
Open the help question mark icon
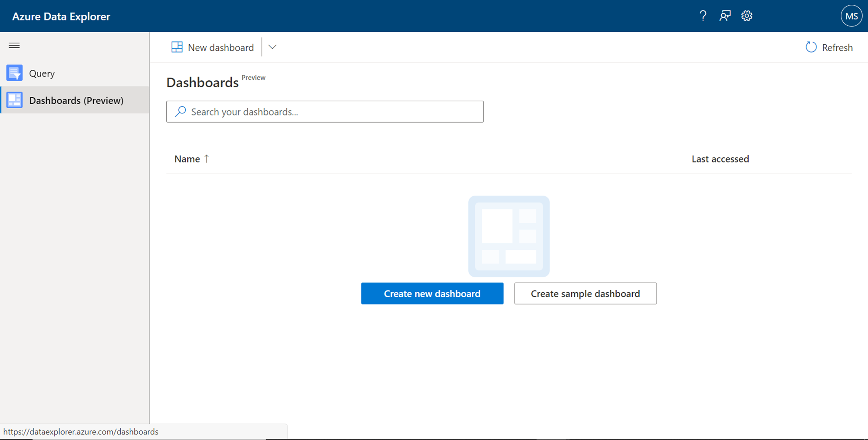pos(703,16)
